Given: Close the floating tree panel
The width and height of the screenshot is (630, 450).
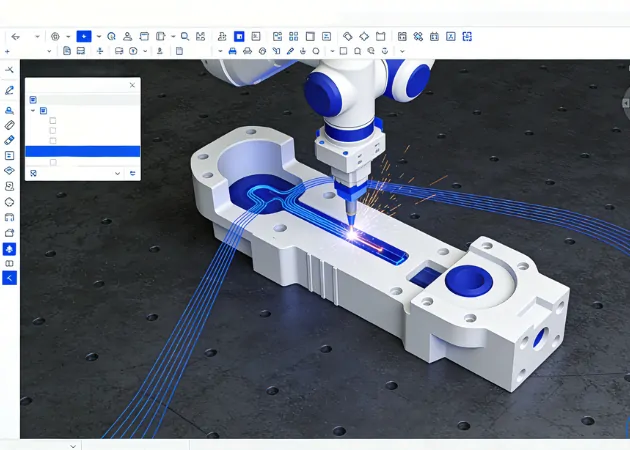Looking at the screenshot, I should 132,85.
